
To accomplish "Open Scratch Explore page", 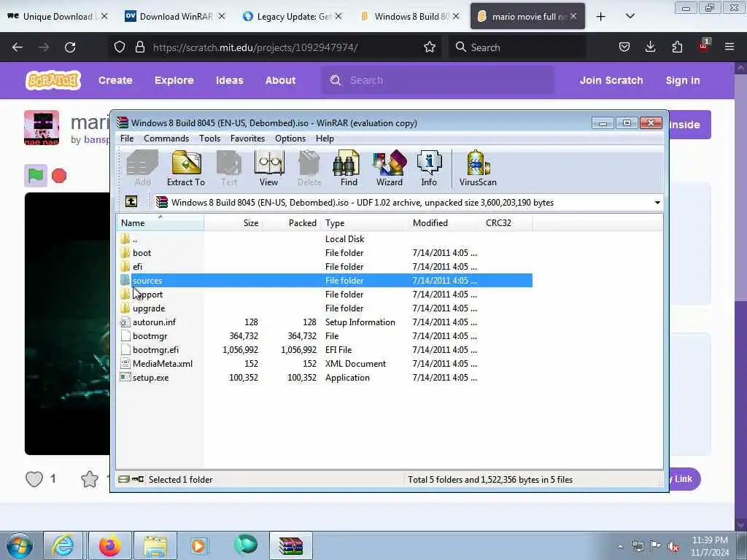I will (x=174, y=80).
